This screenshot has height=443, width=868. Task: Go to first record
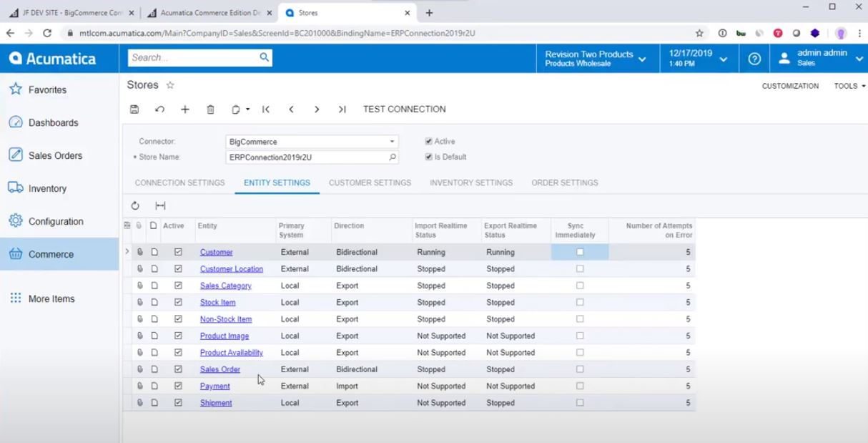266,109
